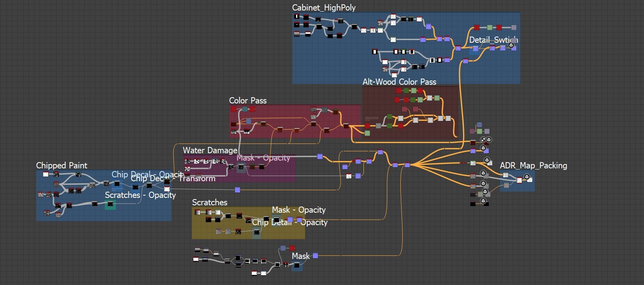
Task: Select the Chip Detail - Opacity label
Action: tap(290, 222)
